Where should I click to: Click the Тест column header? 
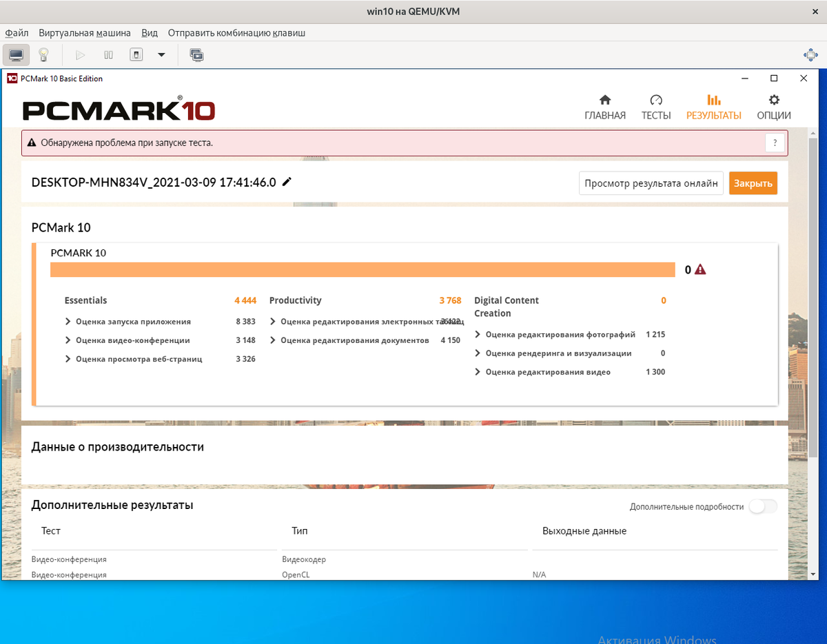tap(51, 531)
